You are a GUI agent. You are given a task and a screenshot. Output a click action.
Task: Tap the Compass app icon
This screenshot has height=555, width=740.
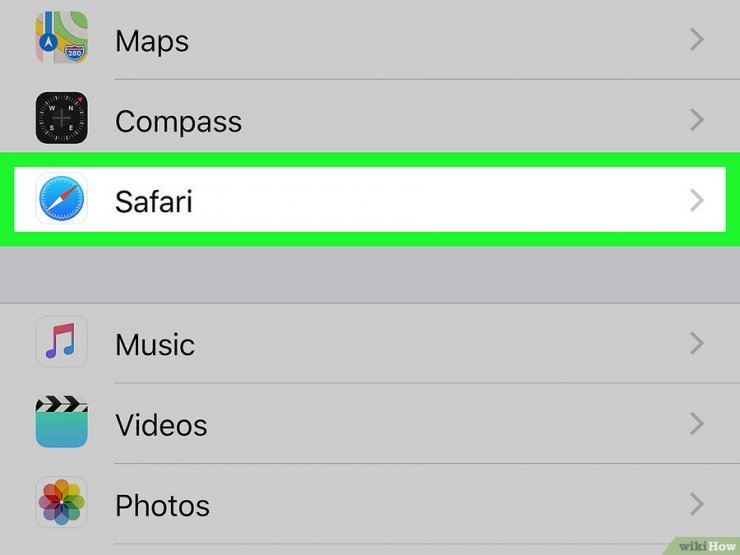coord(61,118)
